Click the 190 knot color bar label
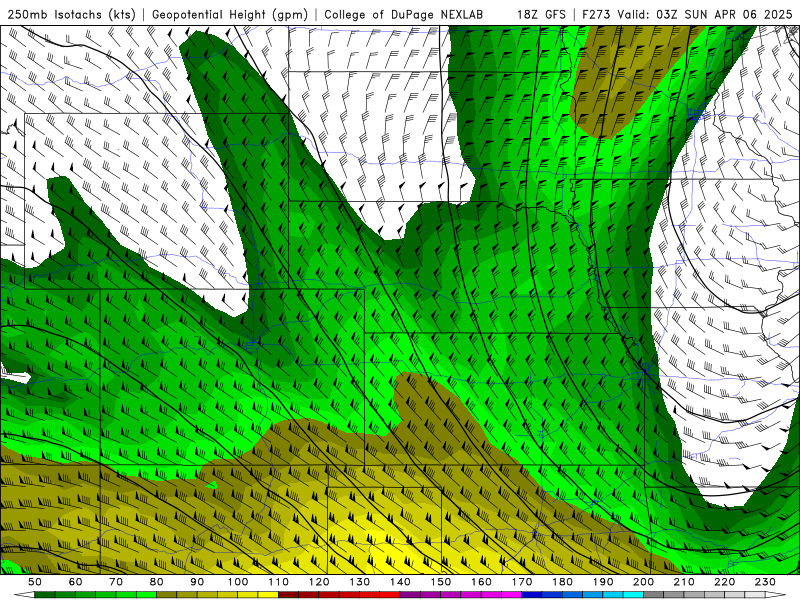 pyautogui.click(x=603, y=582)
